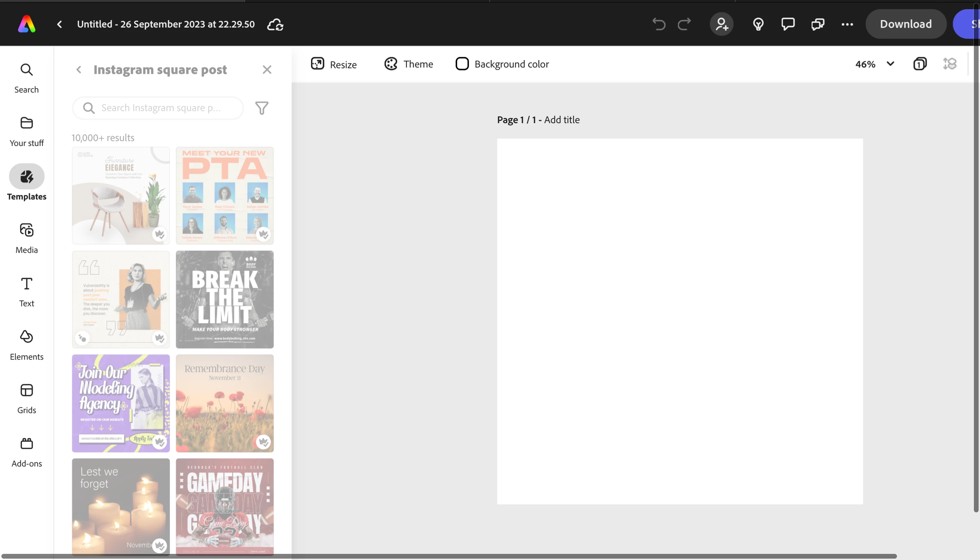Click the undo arrow icon
Image resolution: width=980 pixels, height=560 pixels.
pyautogui.click(x=659, y=24)
